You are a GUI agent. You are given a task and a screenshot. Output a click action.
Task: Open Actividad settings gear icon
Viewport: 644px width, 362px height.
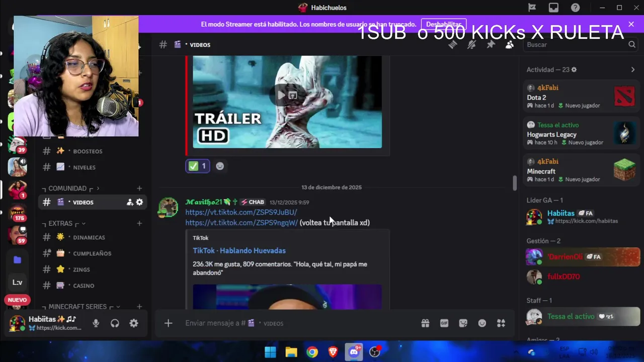(x=574, y=70)
